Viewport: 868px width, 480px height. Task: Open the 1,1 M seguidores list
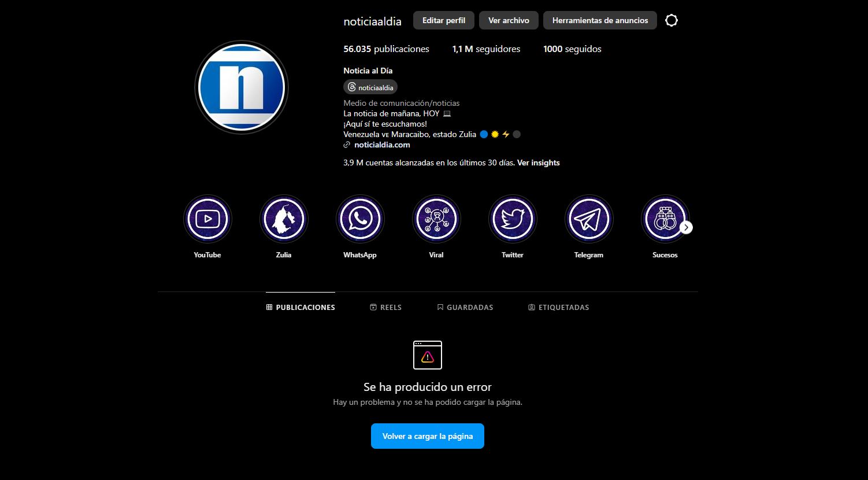tap(486, 49)
